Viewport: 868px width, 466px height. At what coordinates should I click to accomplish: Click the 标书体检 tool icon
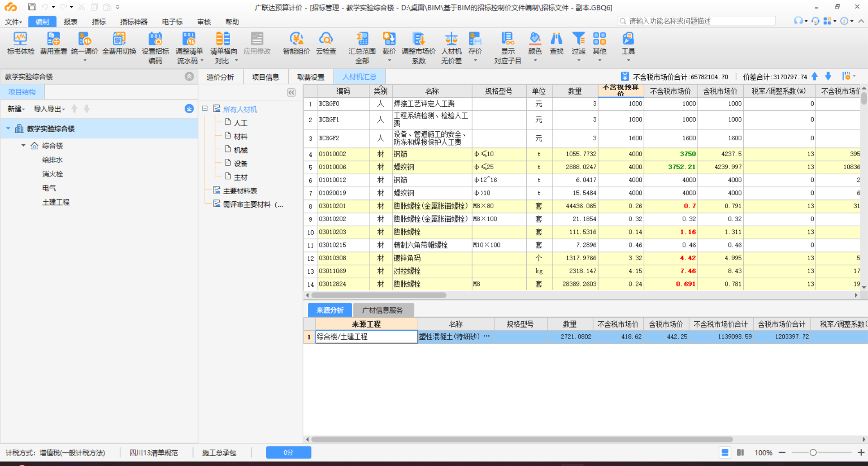pyautogui.click(x=20, y=43)
